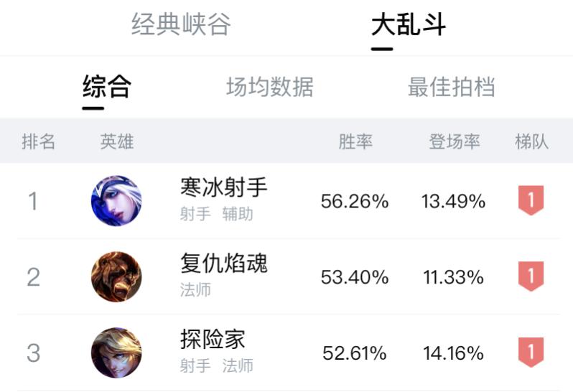Image resolution: width=573 pixels, height=392 pixels.
Task: Click tier 1 badge for 寒冰射手
Action: [x=531, y=201]
